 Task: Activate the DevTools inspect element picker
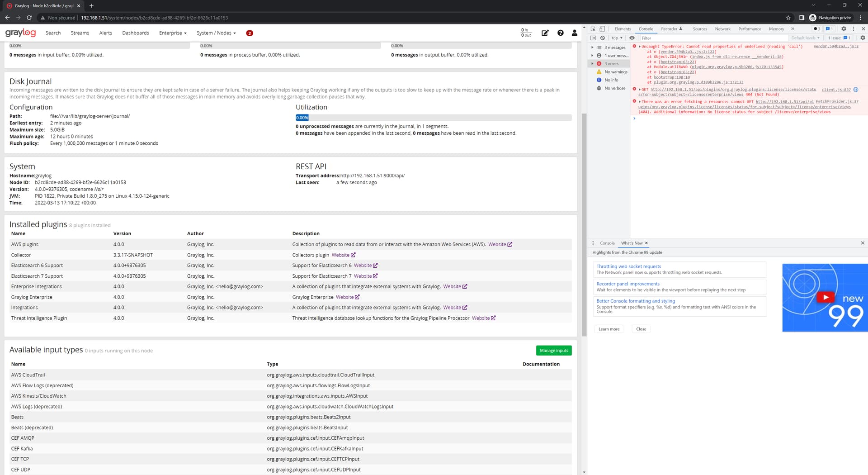pos(593,29)
